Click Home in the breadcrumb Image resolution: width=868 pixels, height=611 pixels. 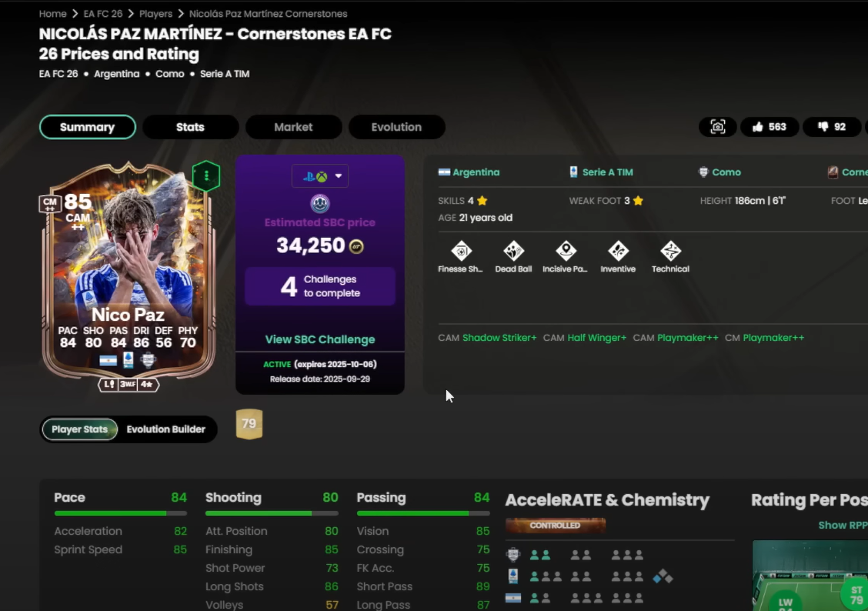[52, 14]
